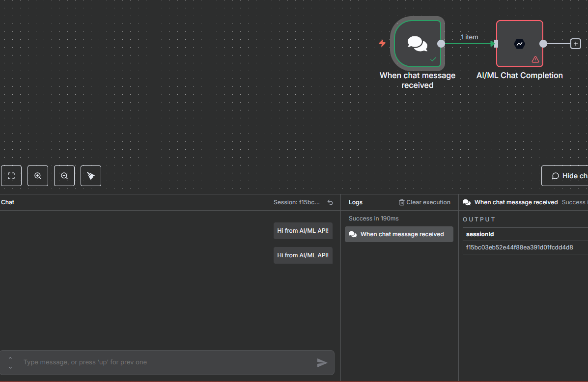Add a node with the plus button
588x382 pixels.
[x=576, y=44]
